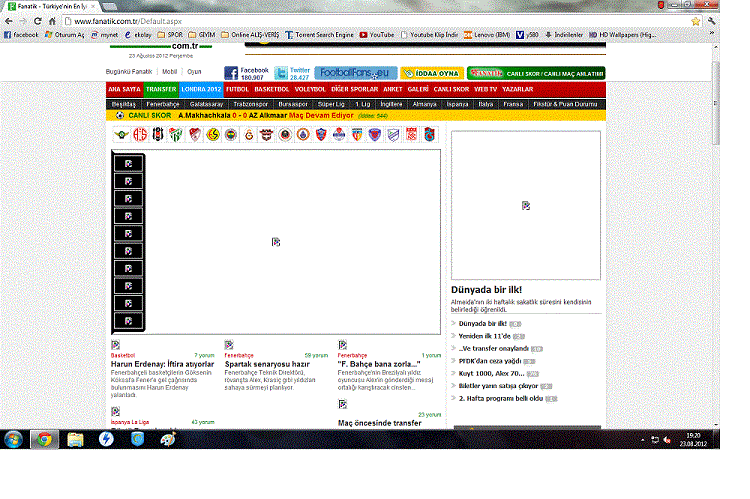Click the Antalyaspor team logo
The height and width of the screenshot is (499, 750).
[140, 134]
